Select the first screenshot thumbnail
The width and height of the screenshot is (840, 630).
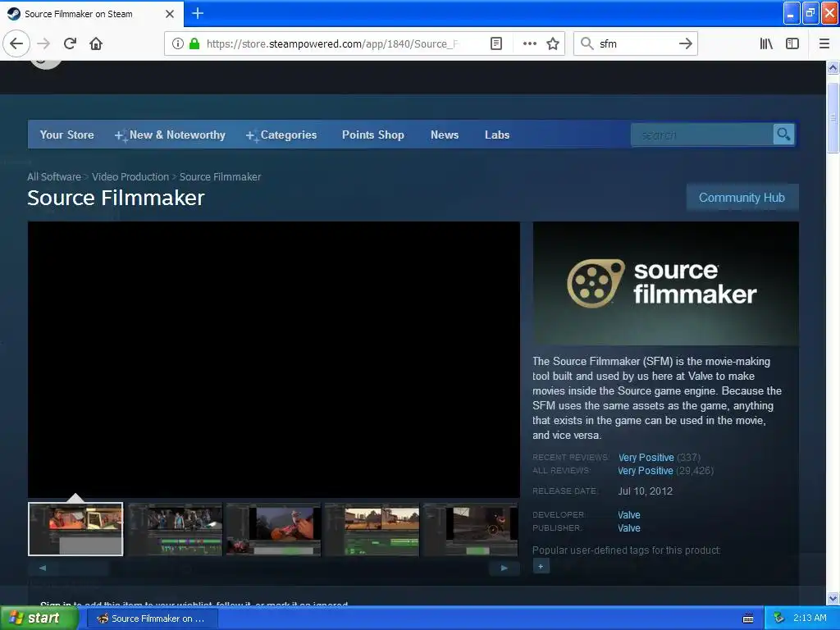75,529
